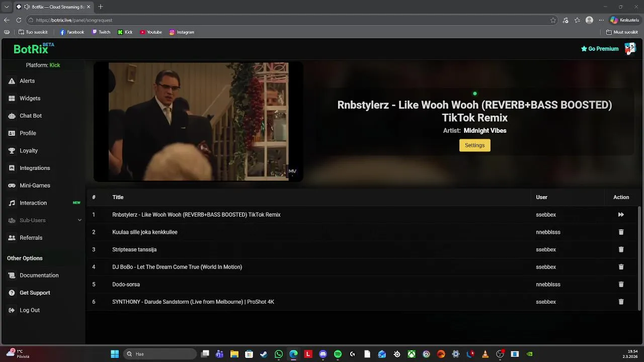Open File Explorer from the taskbar
The image size is (644, 362).
[234, 354]
